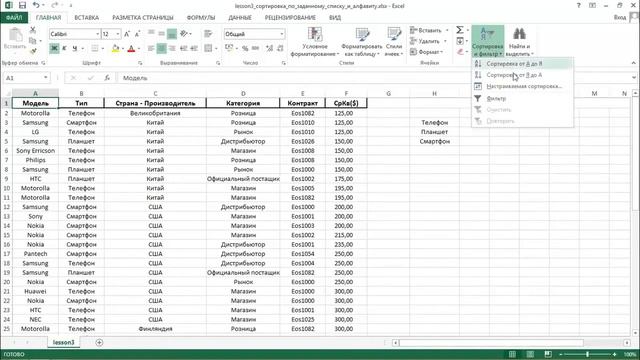
Task: Click the zoom in plus icon
Action: coord(615,354)
